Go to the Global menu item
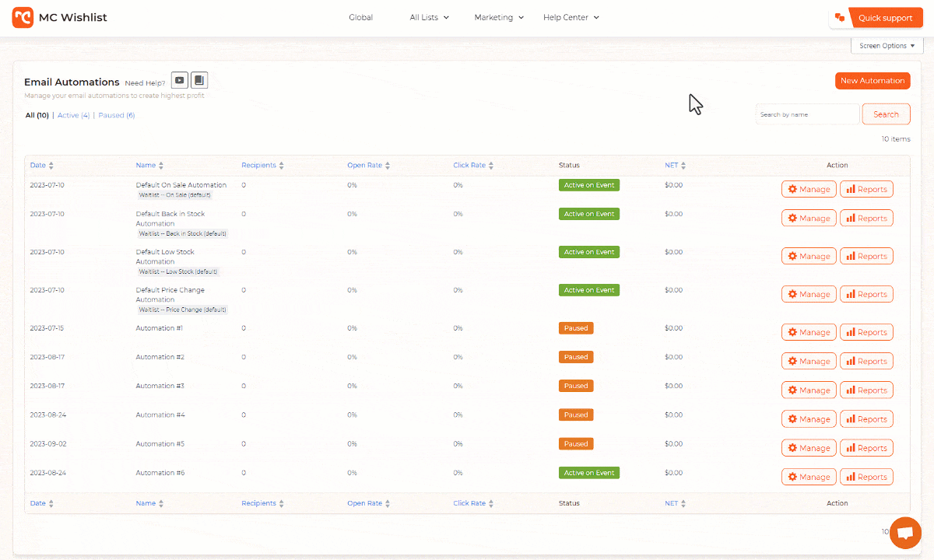Viewport: 934px width, 560px height. tap(360, 17)
